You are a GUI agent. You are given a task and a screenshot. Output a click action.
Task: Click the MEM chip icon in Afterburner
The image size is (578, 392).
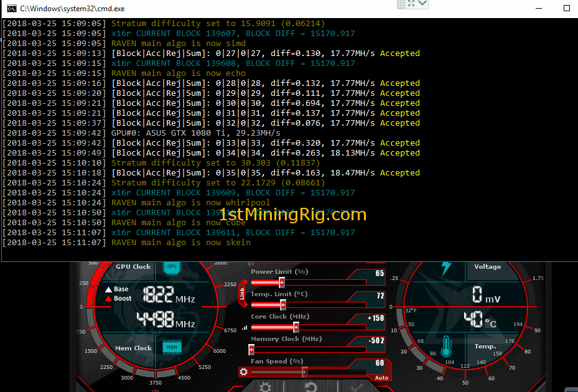coord(172,347)
